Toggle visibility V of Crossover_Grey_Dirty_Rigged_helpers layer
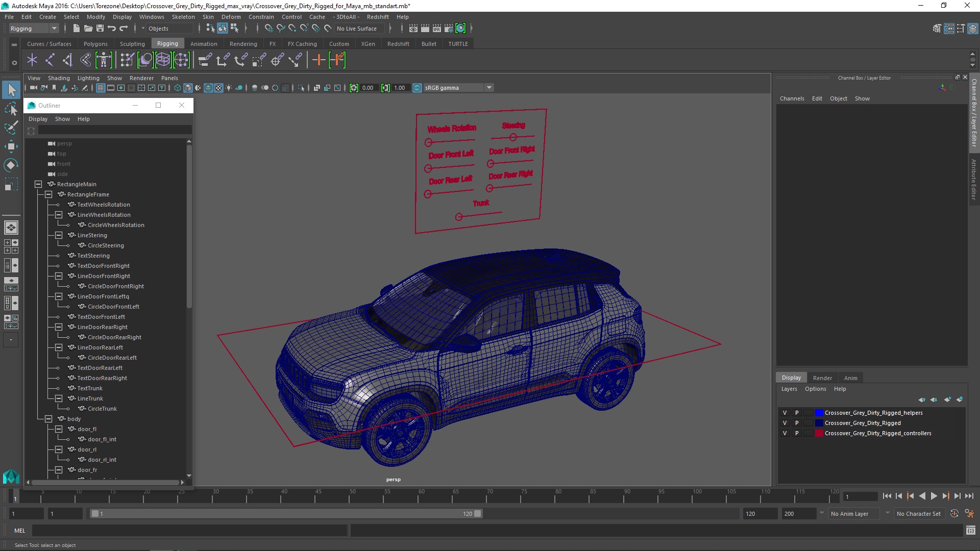The width and height of the screenshot is (980, 551). (785, 413)
